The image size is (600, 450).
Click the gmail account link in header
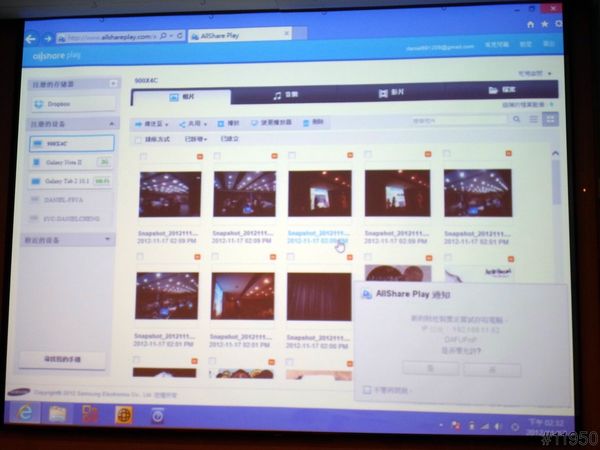coord(440,48)
